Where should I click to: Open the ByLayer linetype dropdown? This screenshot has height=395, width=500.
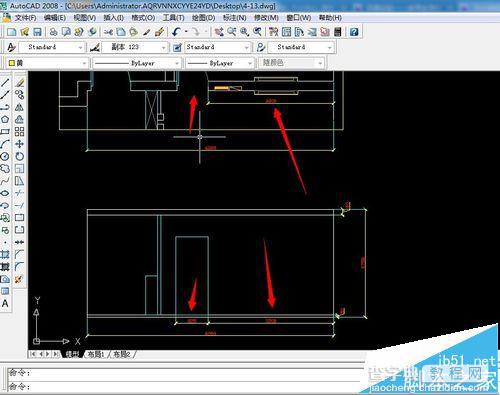click(x=137, y=63)
